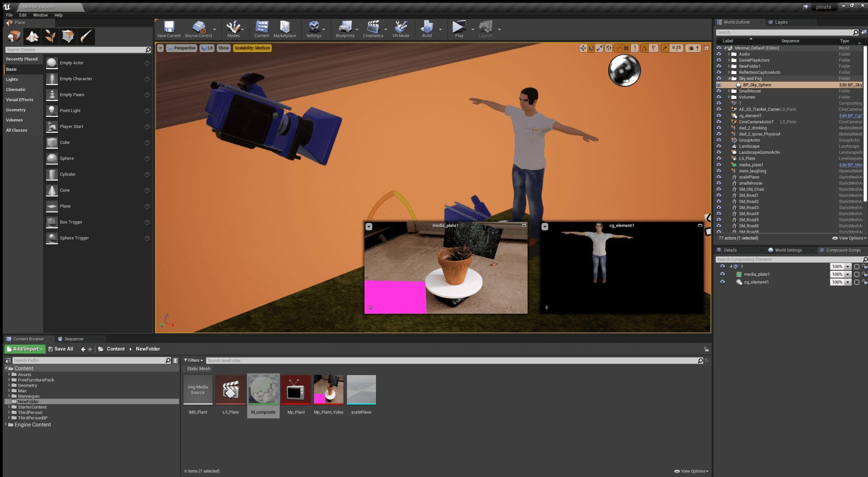Open viewport options dropdown arrow
This screenshot has width=868, height=477.
pos(160,48)
